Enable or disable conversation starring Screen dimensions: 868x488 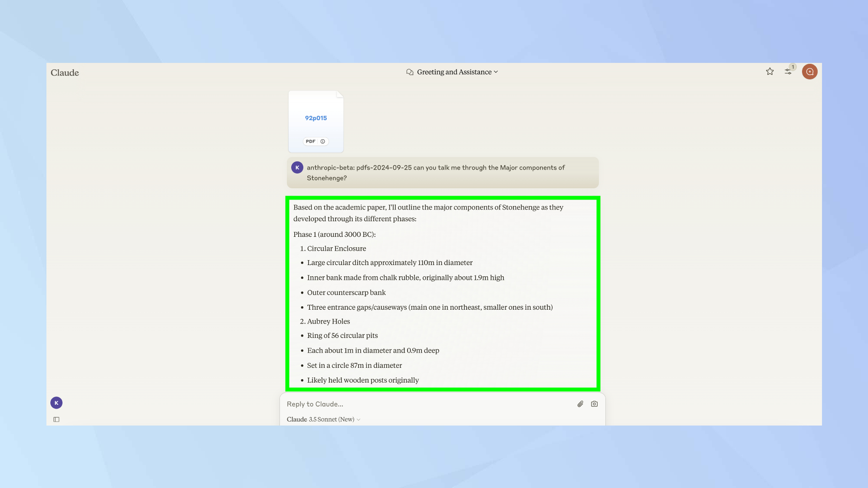click(769, 72)
